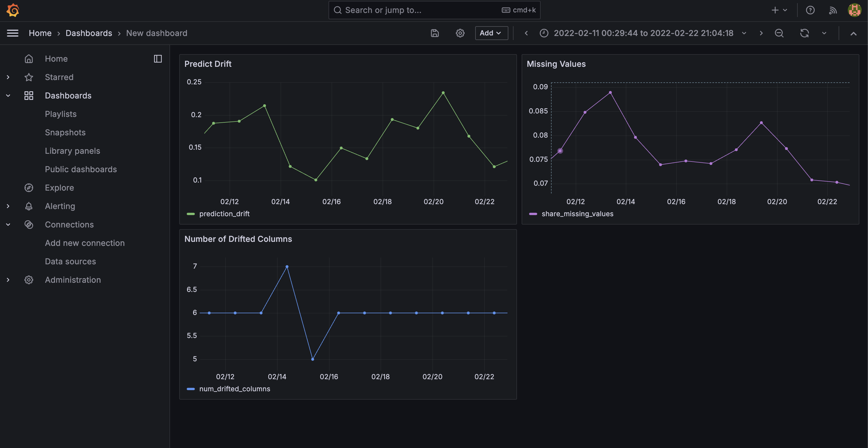Image resolution: width=868 pixels, height=448 pixels.
Task: Select Data sources in sidebar
Action: tap(70, 261)
